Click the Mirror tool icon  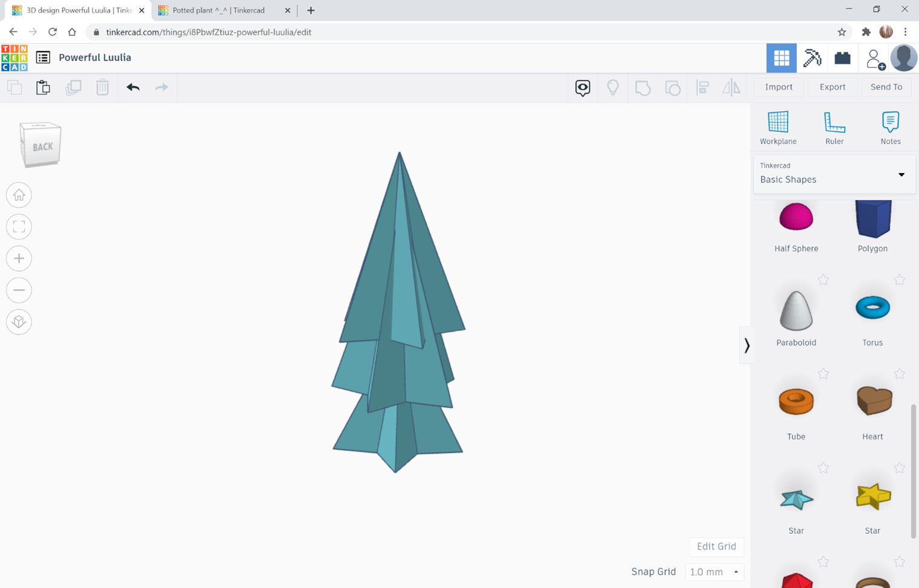coord(731,88)
